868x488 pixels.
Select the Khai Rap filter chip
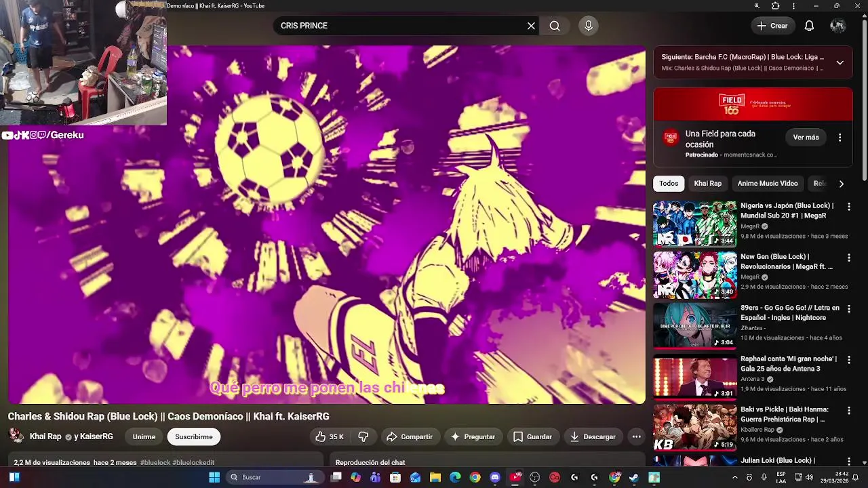[707, 184]
